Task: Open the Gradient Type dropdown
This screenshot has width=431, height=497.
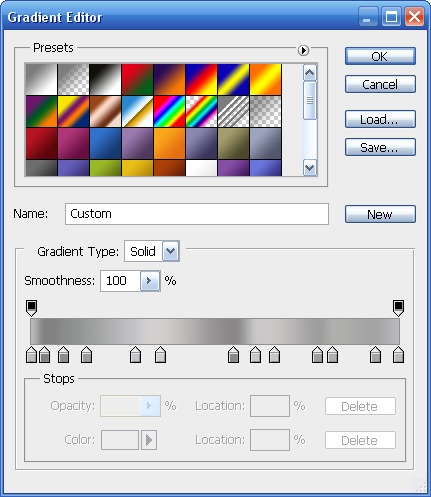Action: [171, 251]
